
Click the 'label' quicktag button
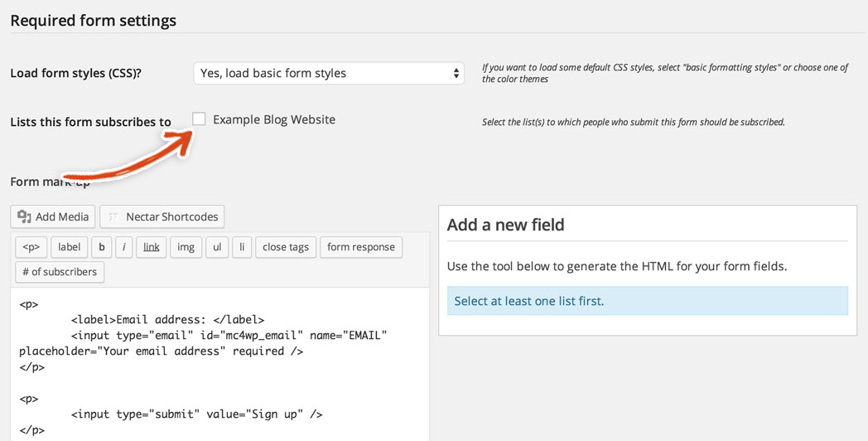[x=69, y=247]
